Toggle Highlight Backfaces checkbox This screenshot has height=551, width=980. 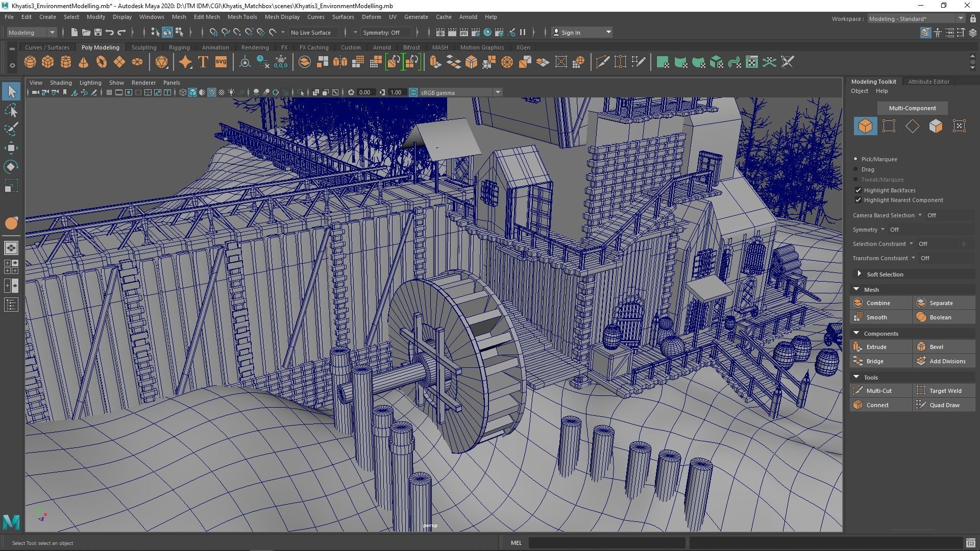tap(858, 190)
